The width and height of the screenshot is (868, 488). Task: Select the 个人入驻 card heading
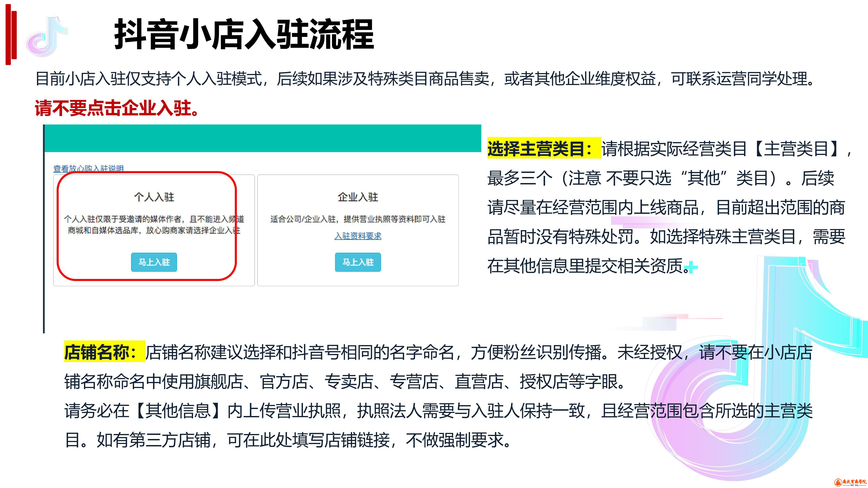pos(154,197)
